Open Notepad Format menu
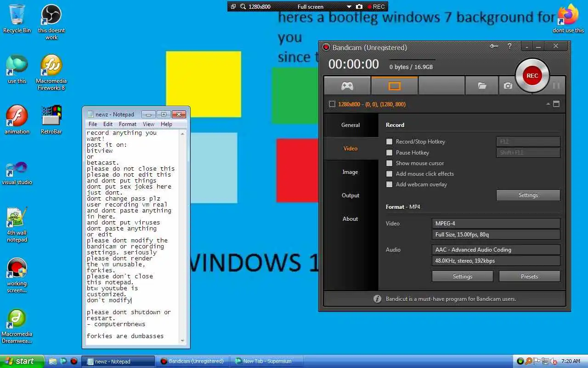This screenshot has width=588, height=368. pyautogui.click(x=128, y=124)
